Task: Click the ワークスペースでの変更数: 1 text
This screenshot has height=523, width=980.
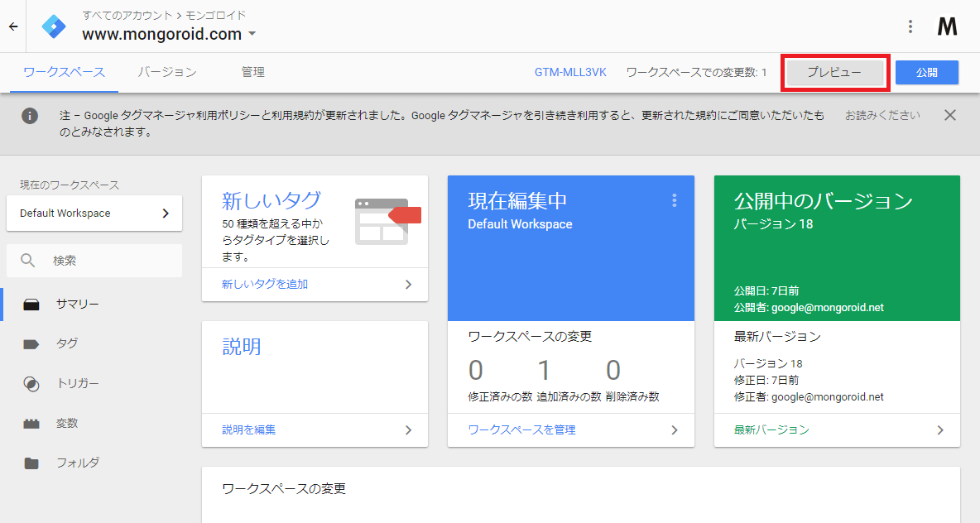Action: point(696,73)
